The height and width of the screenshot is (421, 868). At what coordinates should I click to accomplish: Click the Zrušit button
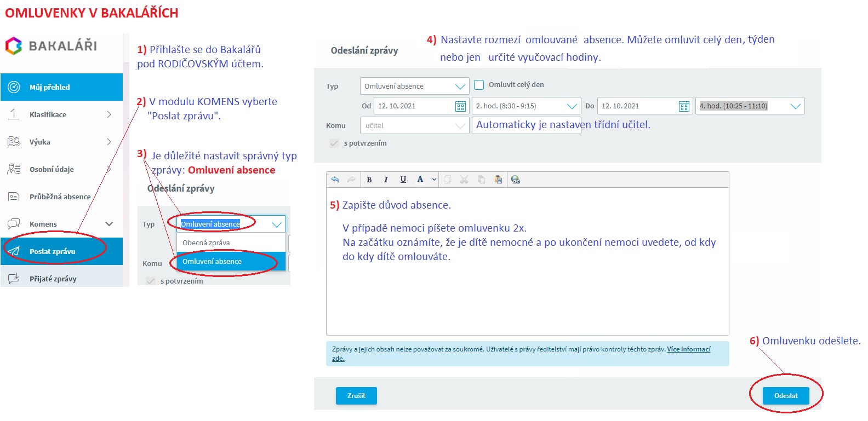[x=356, y=396]
